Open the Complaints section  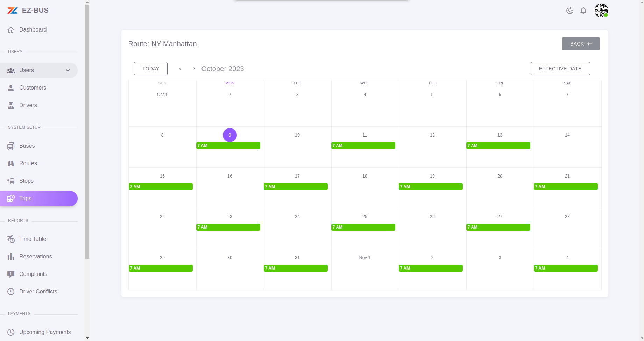(33, 274)
